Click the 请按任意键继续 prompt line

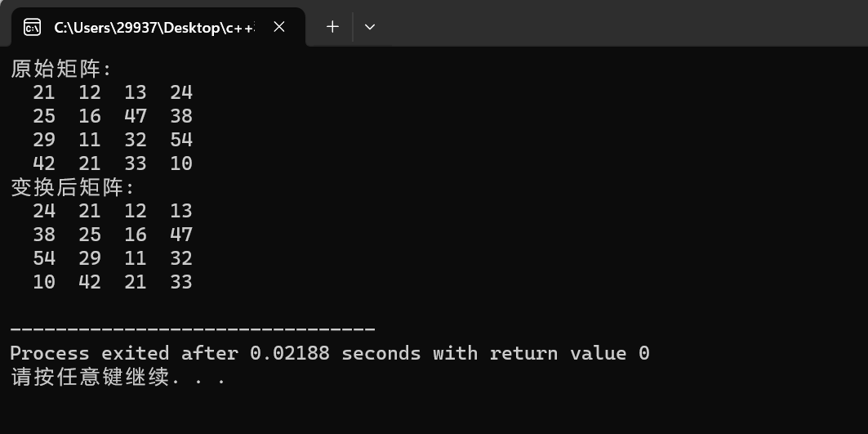[x=118, y=378]
